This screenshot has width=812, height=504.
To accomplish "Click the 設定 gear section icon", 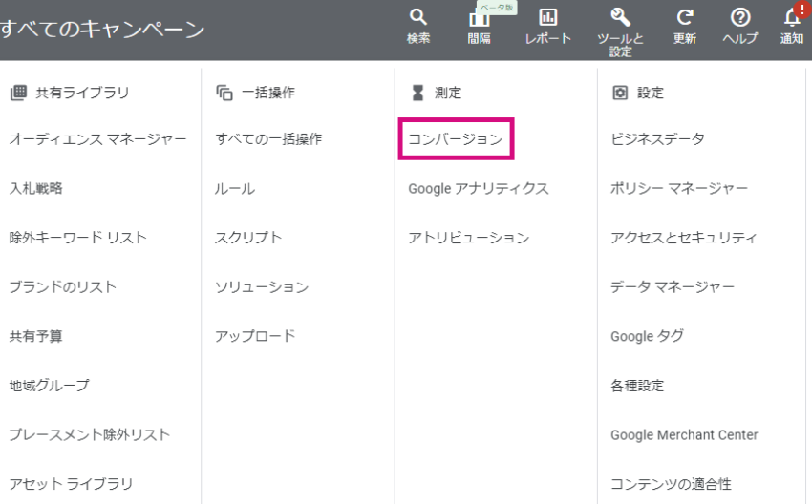I will click(620, 93).
